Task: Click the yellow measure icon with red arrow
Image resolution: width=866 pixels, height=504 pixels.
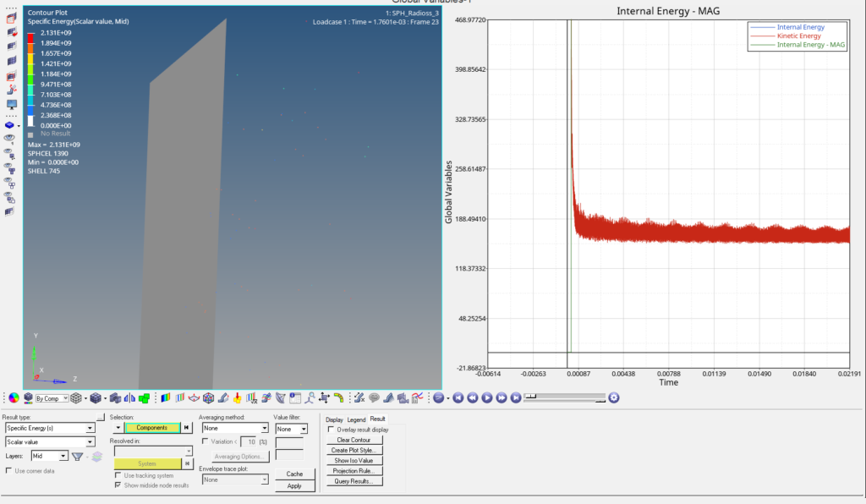Action: click(x=237, y=398)
